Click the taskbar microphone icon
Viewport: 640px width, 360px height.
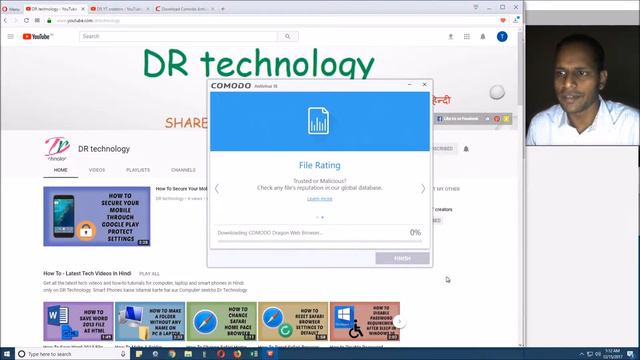123,354
